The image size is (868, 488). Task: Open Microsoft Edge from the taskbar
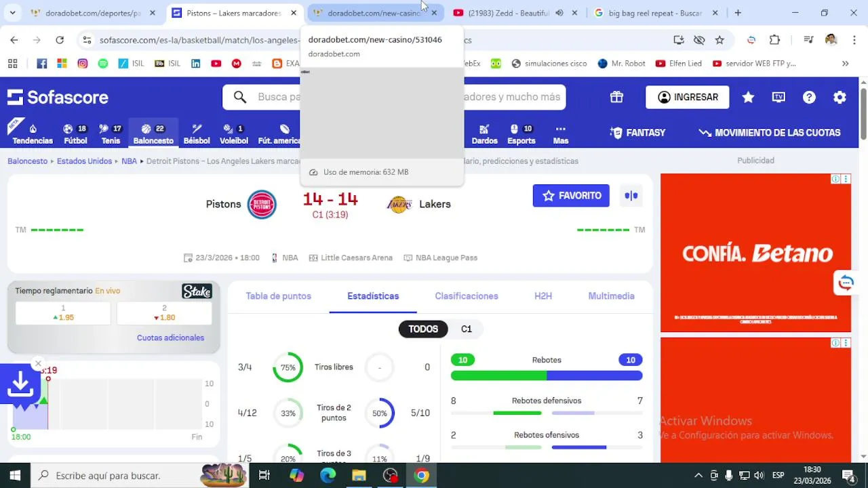328,476
